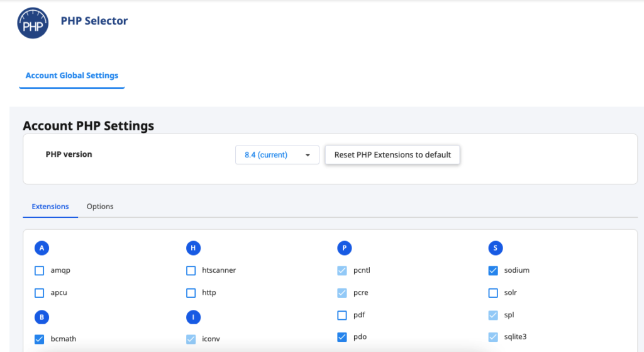Toggle the sqlite3 extension checkbox

(x=493, y=337)
